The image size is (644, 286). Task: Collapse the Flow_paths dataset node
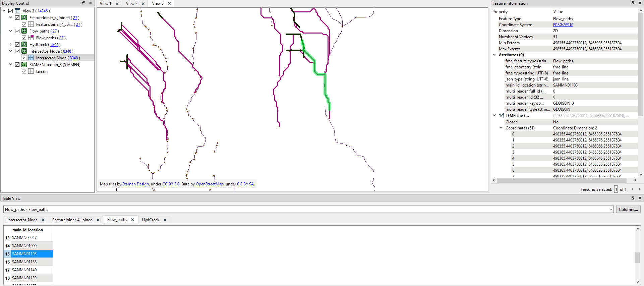11,31
